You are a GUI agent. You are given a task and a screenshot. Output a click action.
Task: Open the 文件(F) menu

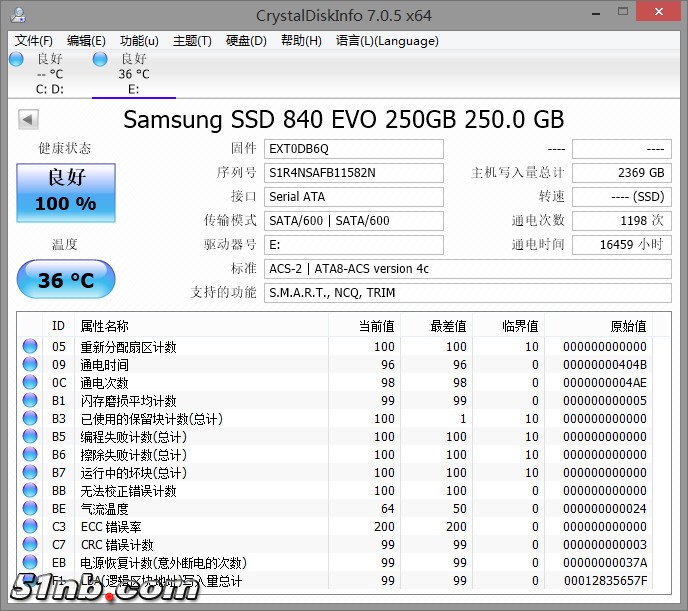(34, 41)
